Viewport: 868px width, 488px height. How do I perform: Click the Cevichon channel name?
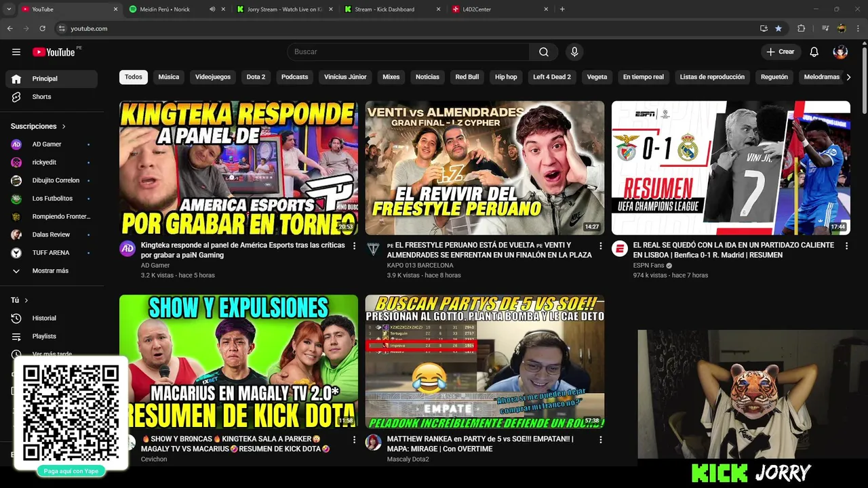coord(154,460)
